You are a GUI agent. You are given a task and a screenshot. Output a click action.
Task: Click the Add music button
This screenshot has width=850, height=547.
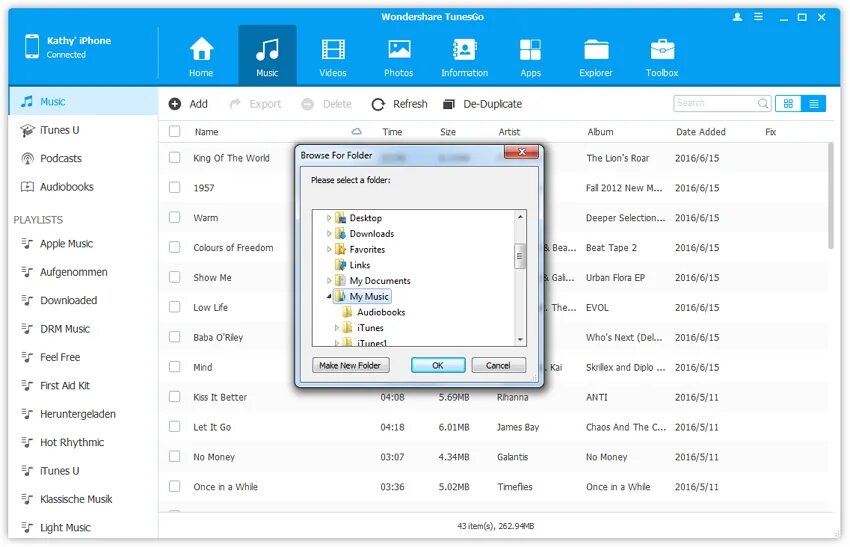tap(188, 104)
